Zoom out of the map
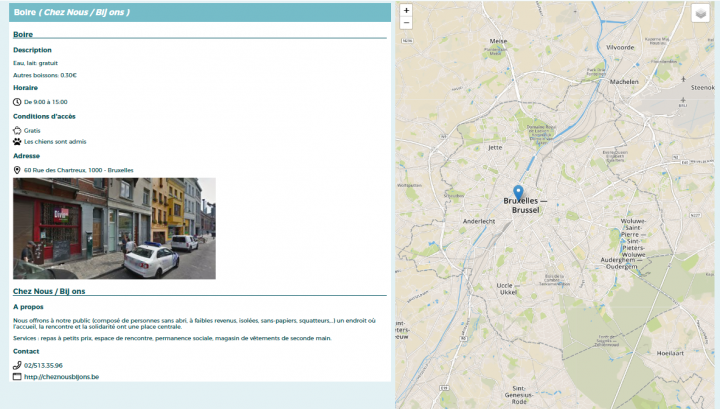Screen dimensions: 720x409 click(x=406, y=23)
